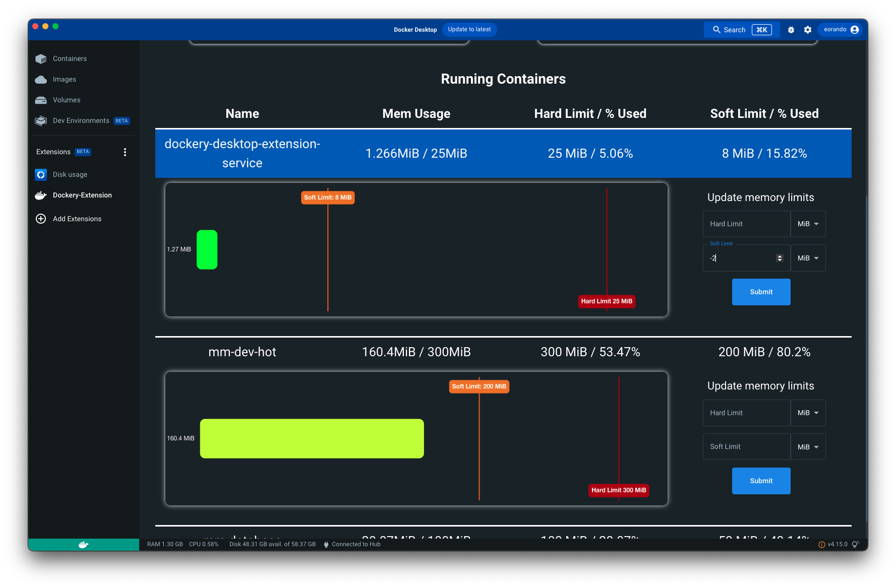
Task: Click the Hard Limit 300 MiB marker
Action: 619,491
